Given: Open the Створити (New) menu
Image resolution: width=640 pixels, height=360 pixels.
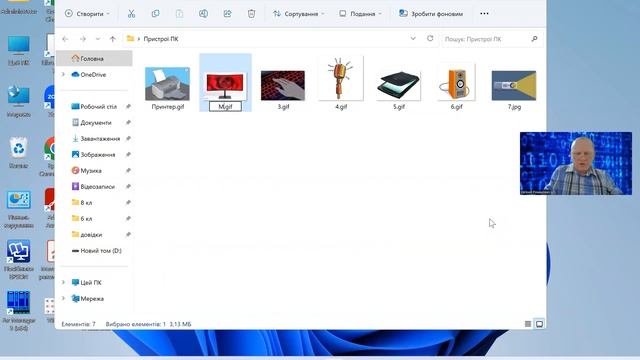Looking at the screenshot, I should [87, 13].
